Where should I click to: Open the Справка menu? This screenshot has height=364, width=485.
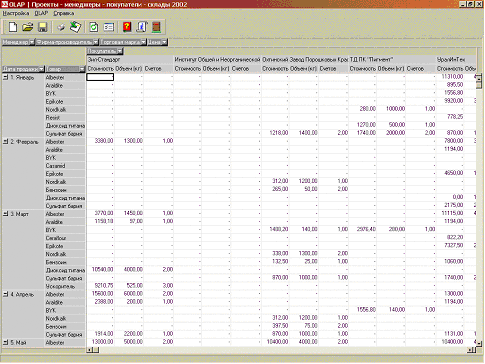pos(64,13)
